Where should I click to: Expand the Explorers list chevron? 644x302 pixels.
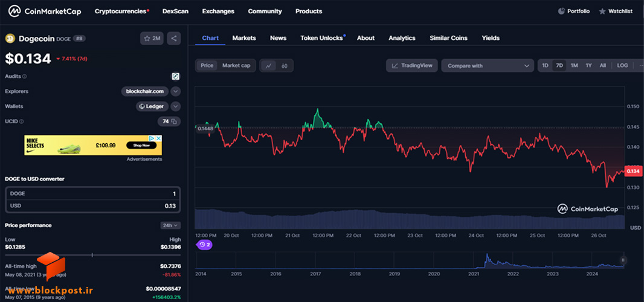[x=175, y=91]
